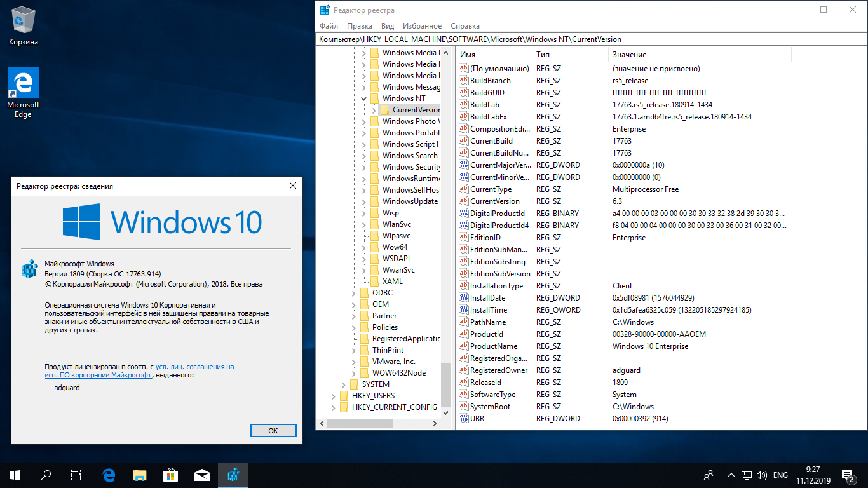Click the BuildBranch value icon
Image resolution: width=868 pixels, height=488 pixels.
pyautogui.click(x=464, y=81)
